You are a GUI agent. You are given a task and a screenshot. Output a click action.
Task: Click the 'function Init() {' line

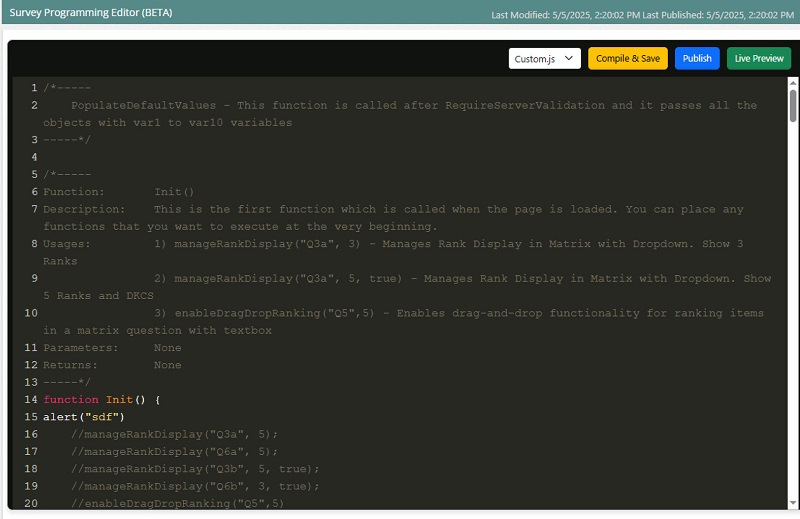click(102, 400)
